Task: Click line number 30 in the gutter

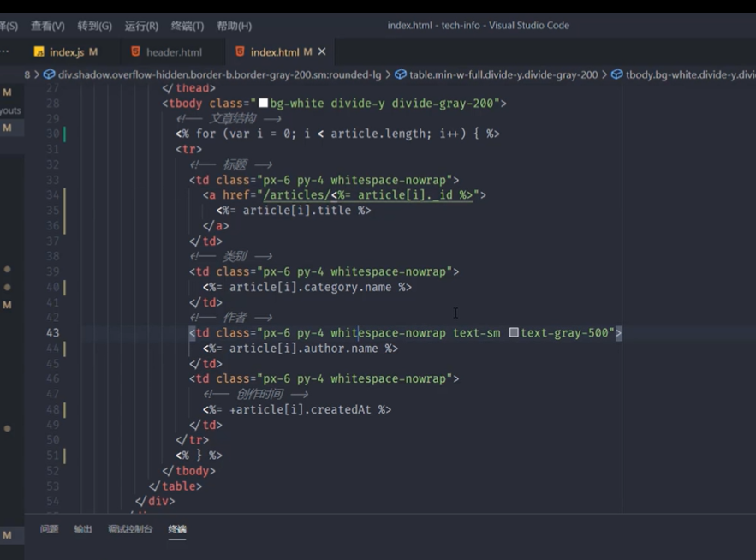Action: [52, 134]
